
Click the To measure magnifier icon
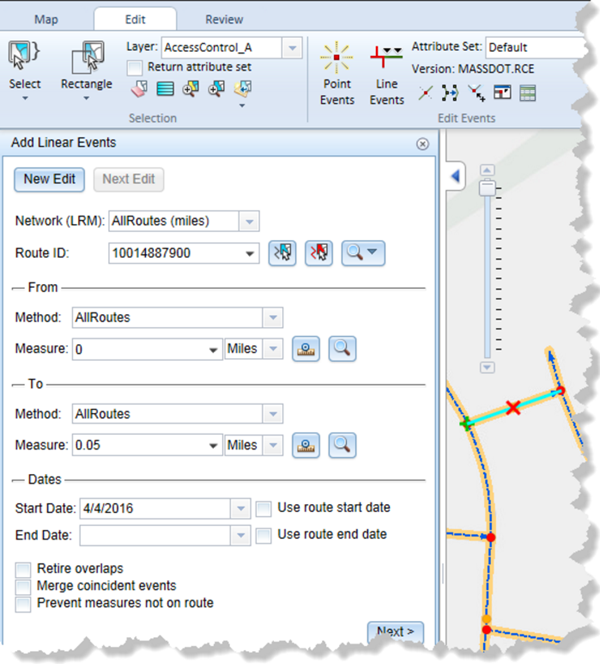(342, 445)
